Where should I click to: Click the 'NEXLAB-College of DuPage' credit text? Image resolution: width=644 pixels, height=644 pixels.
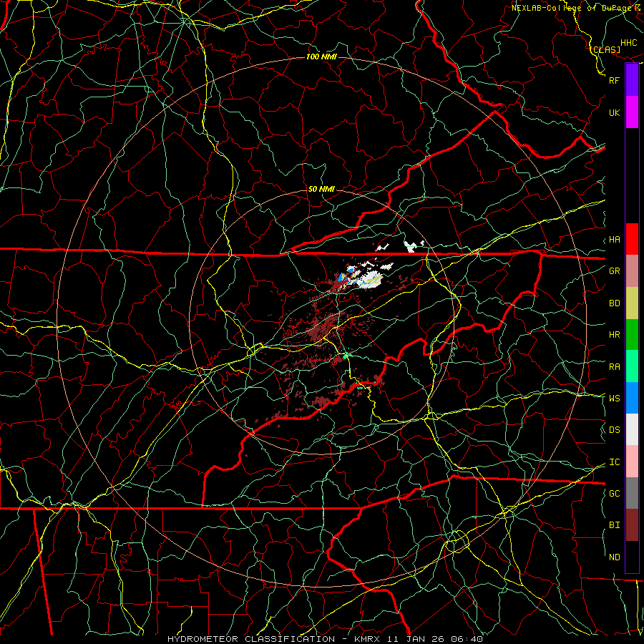coord(572,8)
